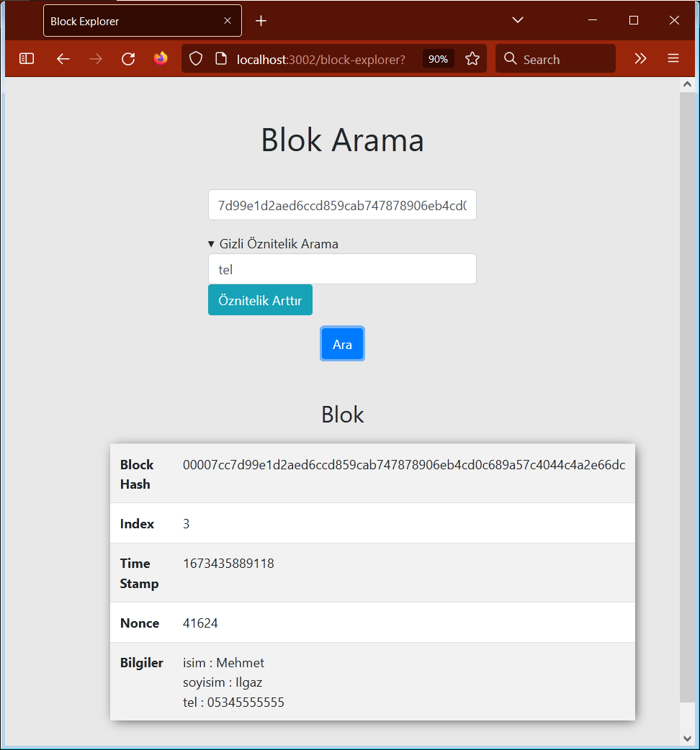
Task: Toggle the Firefox sidebar icon
Action: pos(26,59)
